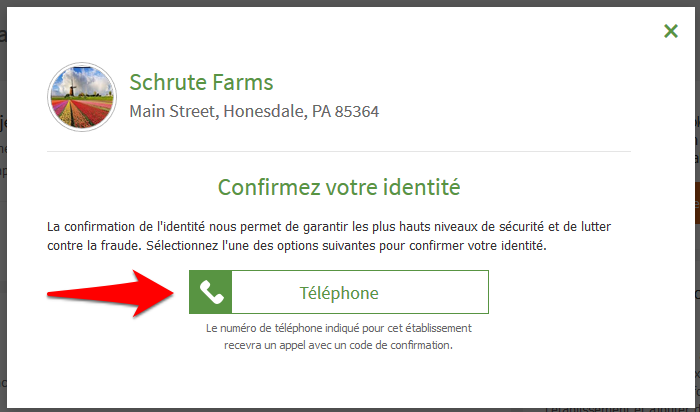The height and width of the screenshot is (412, 700).
Task: Open the Schrute Farms windmill profile picture
Action: tap(83, 98)
